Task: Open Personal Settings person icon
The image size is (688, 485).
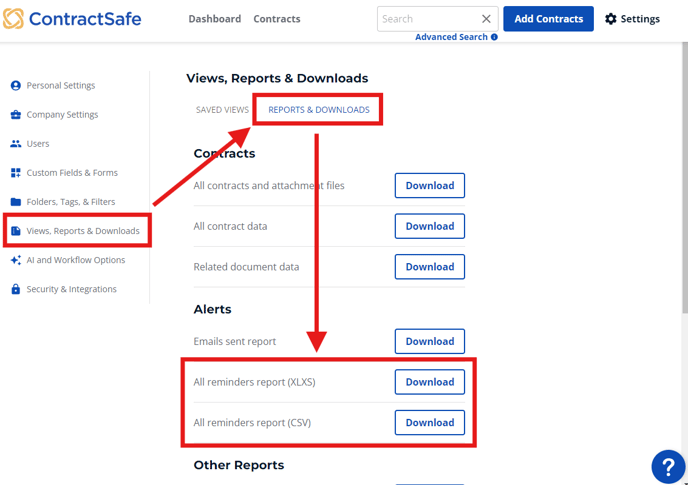Action: coord(16,85)
